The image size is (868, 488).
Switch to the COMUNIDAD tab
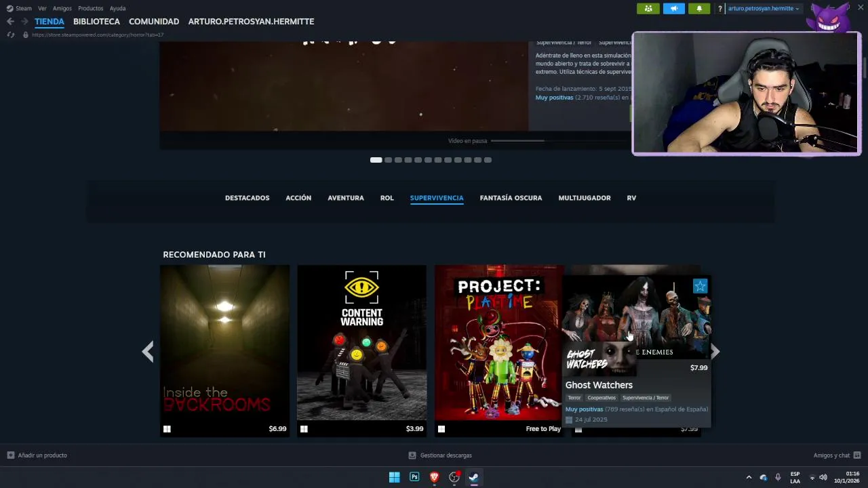click(x=154, y=22)
